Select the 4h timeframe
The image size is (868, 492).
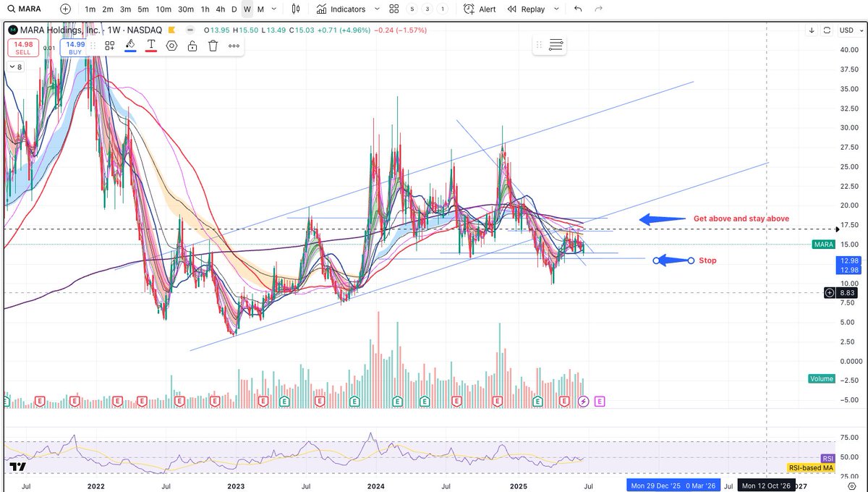tap(220, 9)
